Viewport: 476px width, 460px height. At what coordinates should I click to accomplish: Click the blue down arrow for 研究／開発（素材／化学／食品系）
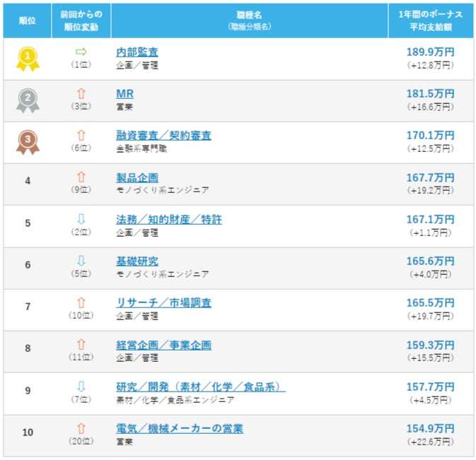81,387
